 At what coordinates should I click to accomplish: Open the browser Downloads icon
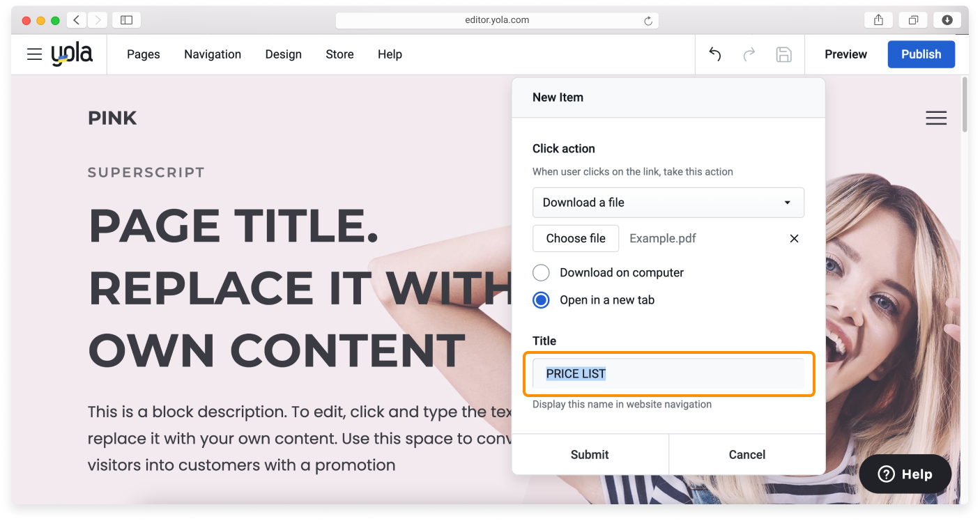(947, 20)
